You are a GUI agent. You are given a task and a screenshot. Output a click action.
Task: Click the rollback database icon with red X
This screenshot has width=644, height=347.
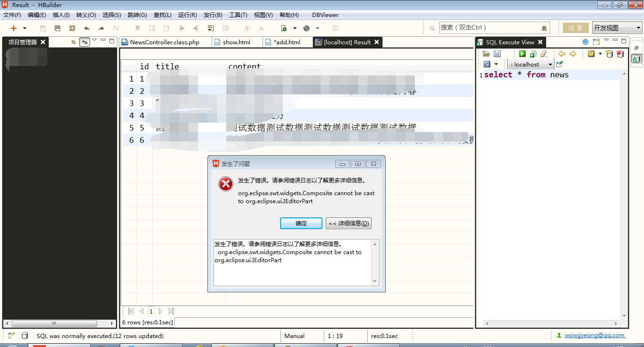click(620, 54)
